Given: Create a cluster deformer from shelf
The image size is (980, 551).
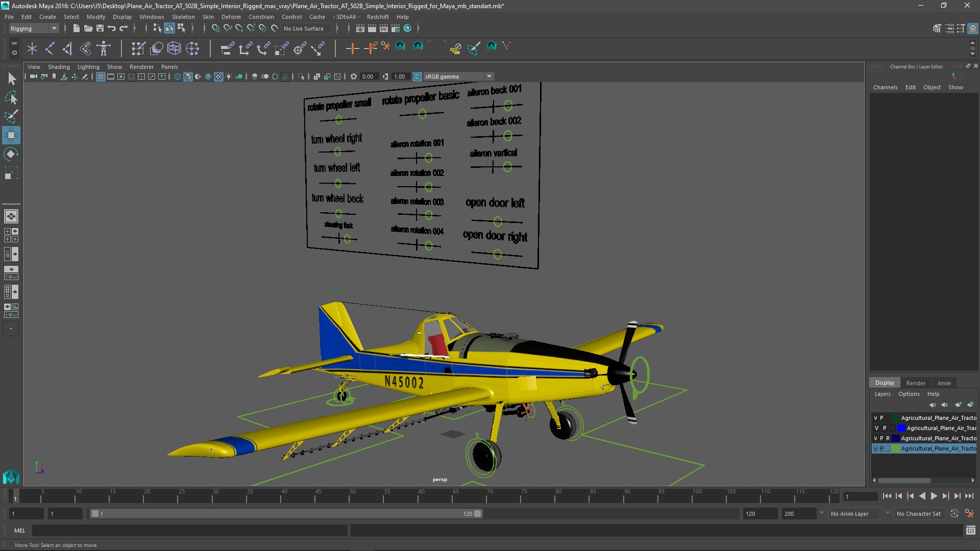Looking at the screenshot, I should coord(192,48).
